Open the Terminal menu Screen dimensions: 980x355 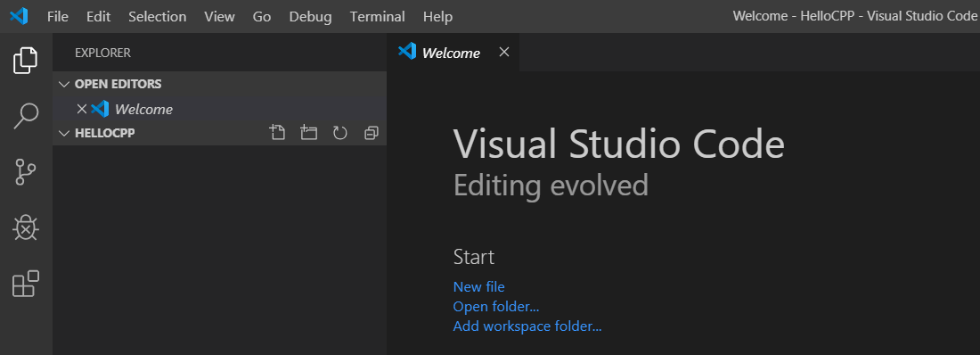(x=378, y=16)
